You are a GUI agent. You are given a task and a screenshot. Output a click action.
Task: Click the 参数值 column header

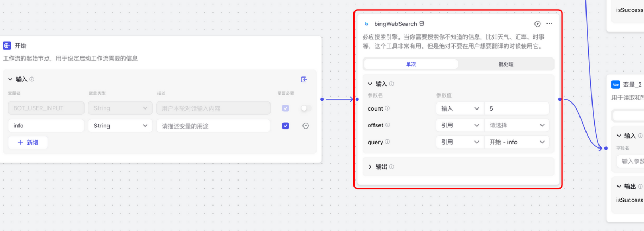click(443, 95)
